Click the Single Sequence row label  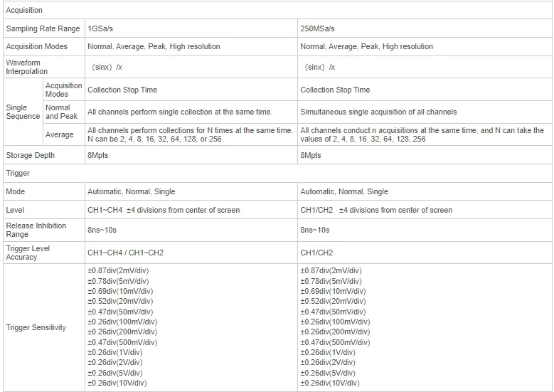point(23,112)
